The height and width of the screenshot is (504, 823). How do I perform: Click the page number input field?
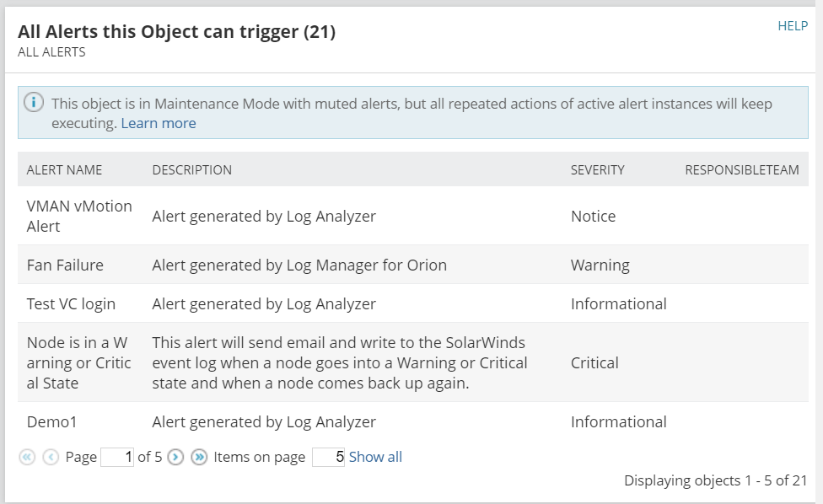pyautogui.click(x=117, y=457)
